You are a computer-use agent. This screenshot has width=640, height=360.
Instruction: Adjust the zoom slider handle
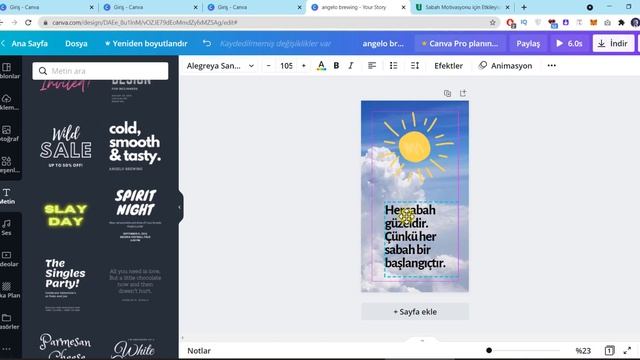(489, 350)
